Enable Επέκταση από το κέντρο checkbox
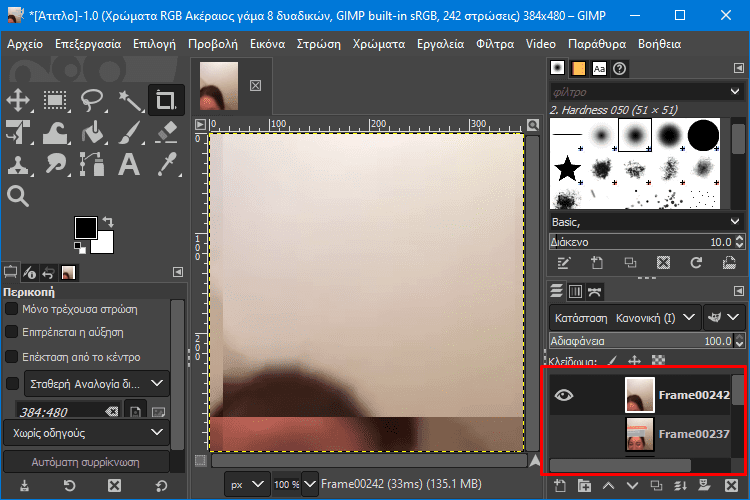The width and height of the screenshot is (750, 500). 11,356
